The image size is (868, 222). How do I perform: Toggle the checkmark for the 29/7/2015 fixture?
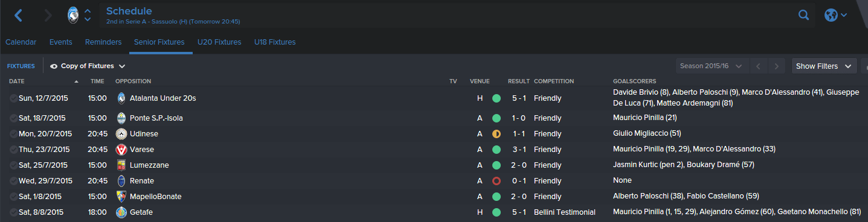[13, 181]
